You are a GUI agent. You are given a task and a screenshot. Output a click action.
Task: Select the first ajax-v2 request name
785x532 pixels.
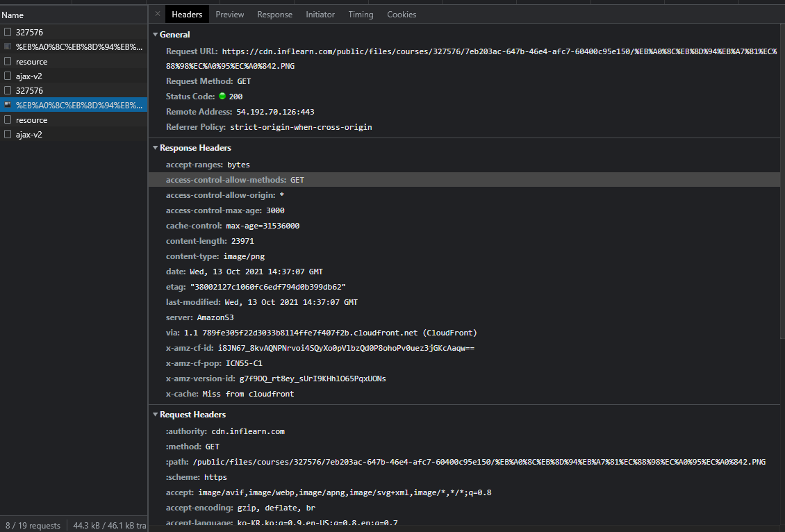29,76
